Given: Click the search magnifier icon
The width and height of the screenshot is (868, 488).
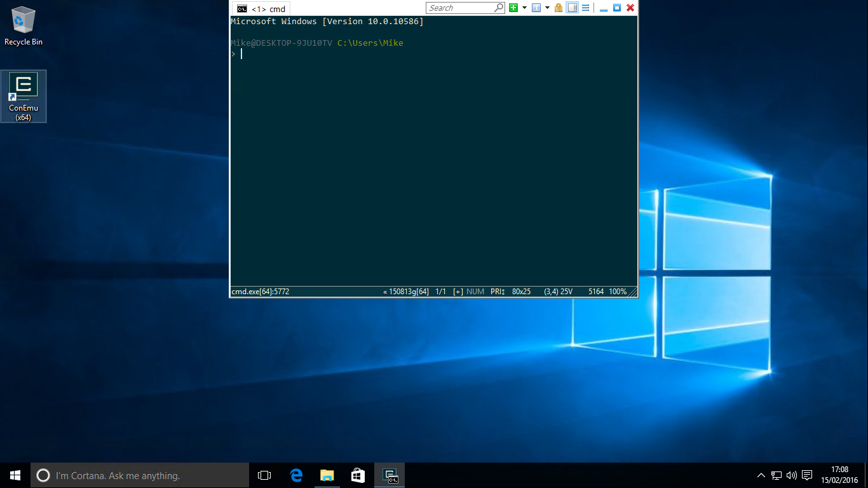Looking at the screenshot, I should click(499, 8).
